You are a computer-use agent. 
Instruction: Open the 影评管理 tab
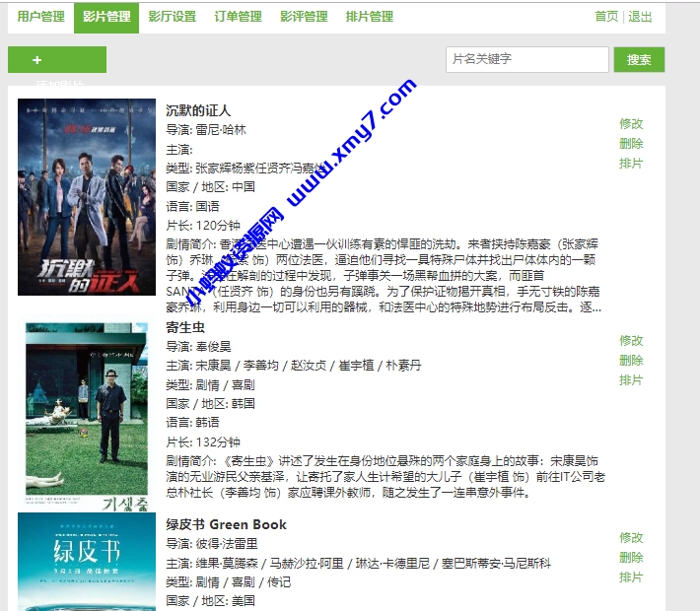point(304,17)
